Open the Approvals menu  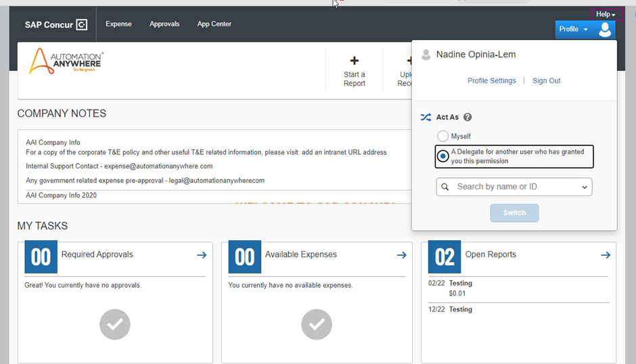[x=164, y=24]
